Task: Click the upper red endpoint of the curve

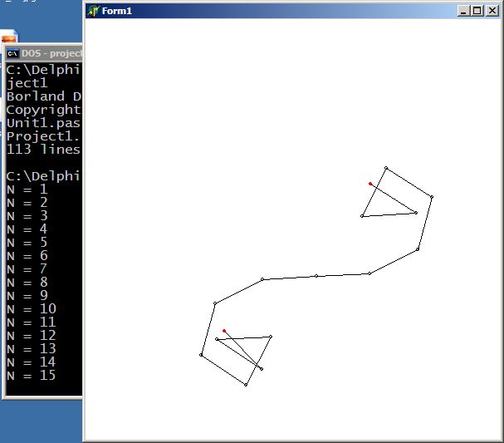Action: tap(370, 184)
